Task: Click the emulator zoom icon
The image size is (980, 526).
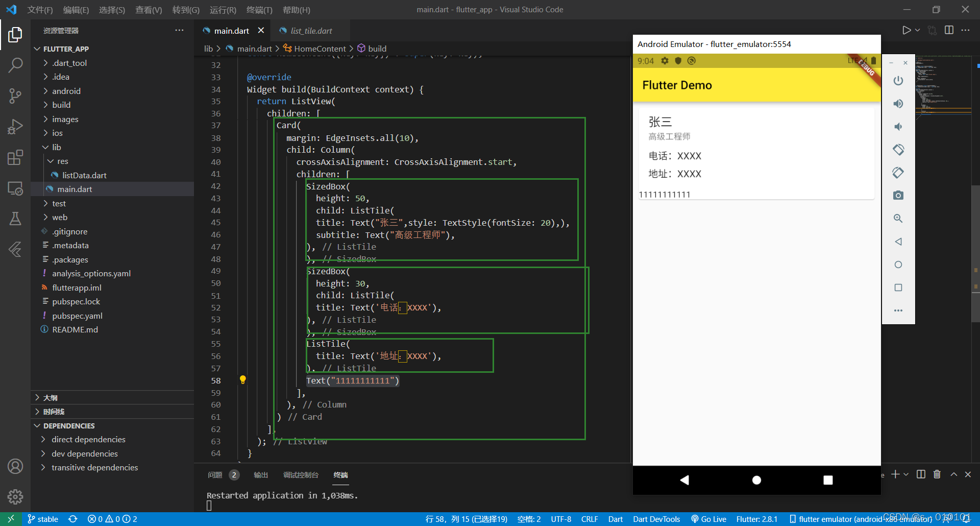Action: pos(898,219)
